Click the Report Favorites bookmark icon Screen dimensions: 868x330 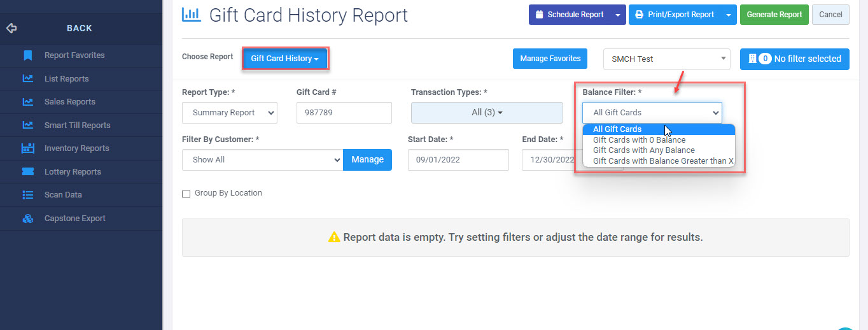point(27,55)
